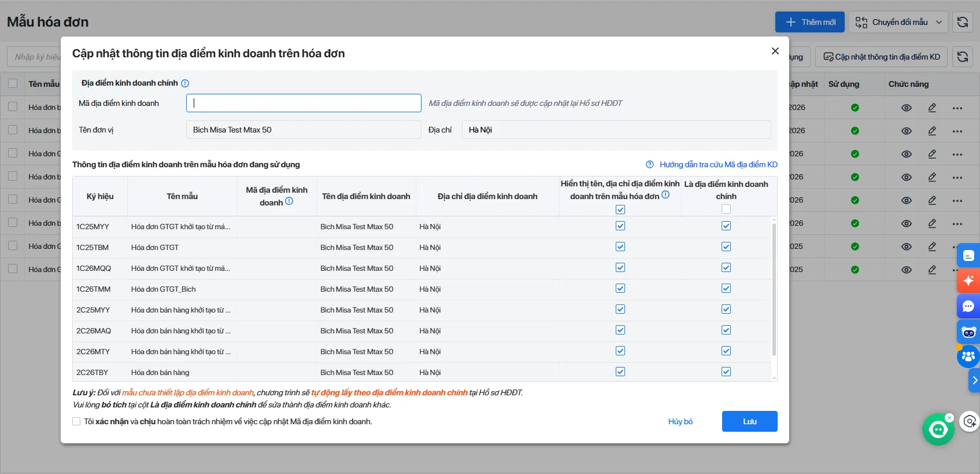Open the robot assistant widget on right edge
Viewport: 980px width, 474px height.
tap(968, 332)
